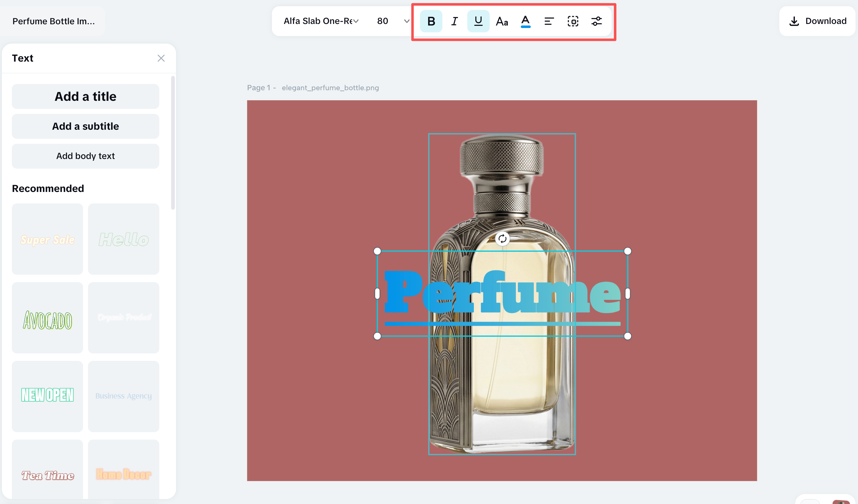
Task: Close the Text panel
Action: 161,58
